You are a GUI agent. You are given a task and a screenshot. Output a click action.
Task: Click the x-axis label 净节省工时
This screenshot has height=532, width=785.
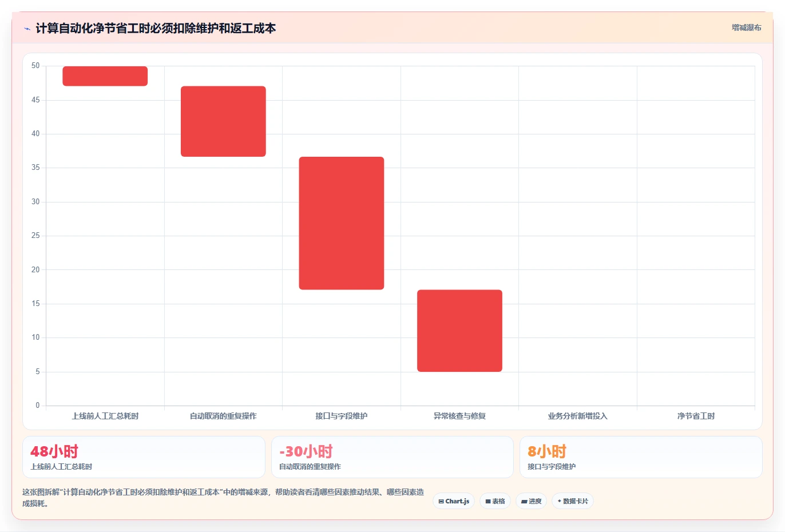pyautogui.click(x=696, y=416)
